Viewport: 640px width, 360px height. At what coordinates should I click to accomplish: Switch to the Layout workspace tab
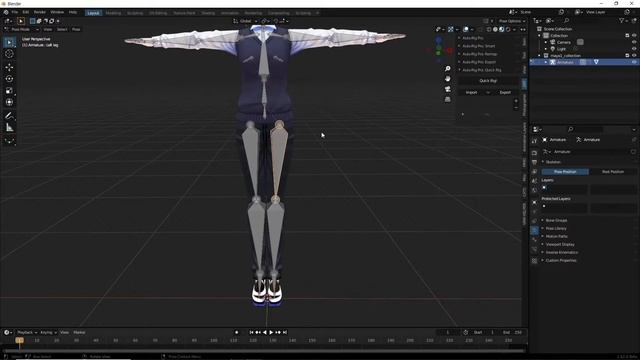pos(93,13)
